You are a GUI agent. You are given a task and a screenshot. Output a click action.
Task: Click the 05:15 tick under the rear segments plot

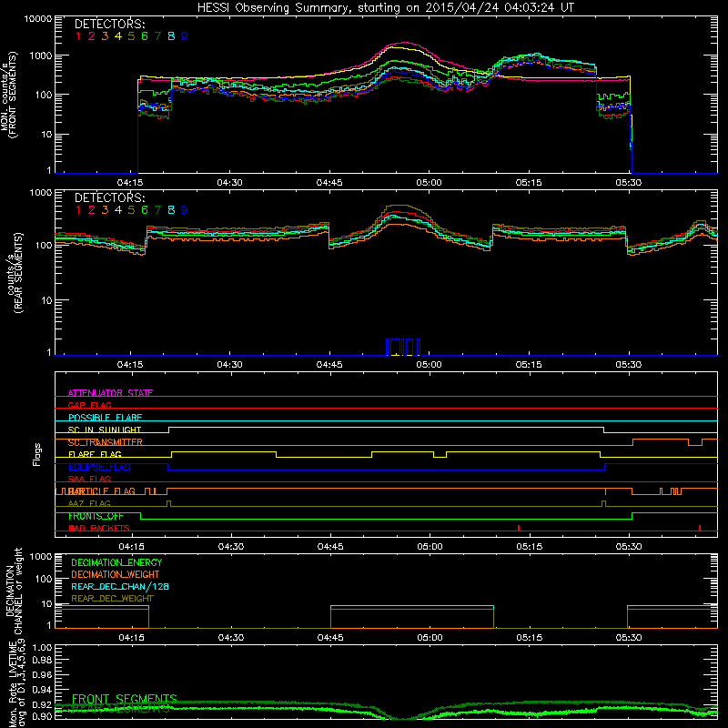tap(529, 365)
